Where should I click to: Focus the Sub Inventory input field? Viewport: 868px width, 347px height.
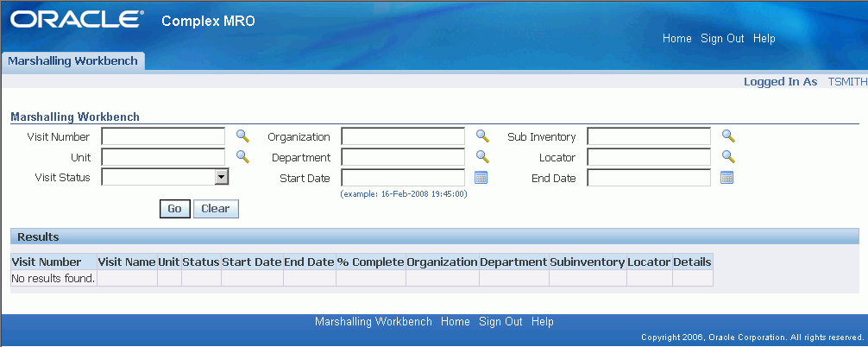click(649, 136)
